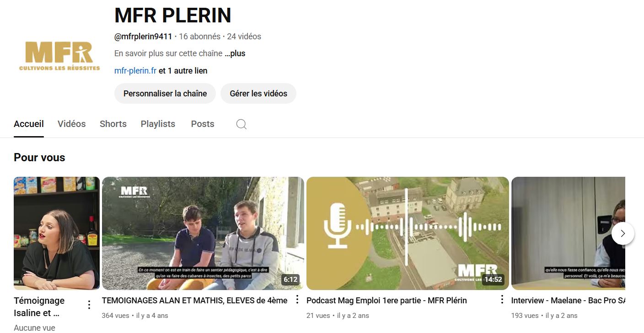
Task: Open Interview Maelane Bac Pro video title
Action: [x=568, y=301]
